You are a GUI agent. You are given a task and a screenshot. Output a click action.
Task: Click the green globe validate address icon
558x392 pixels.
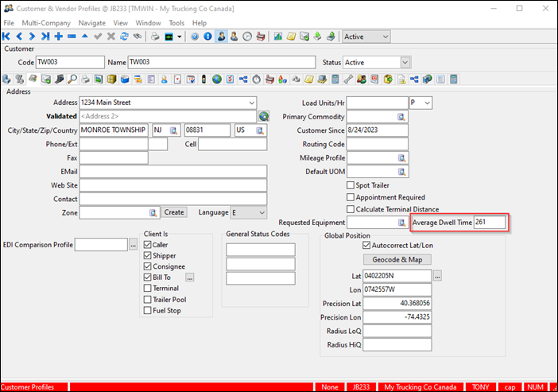[x=264, y=116]
